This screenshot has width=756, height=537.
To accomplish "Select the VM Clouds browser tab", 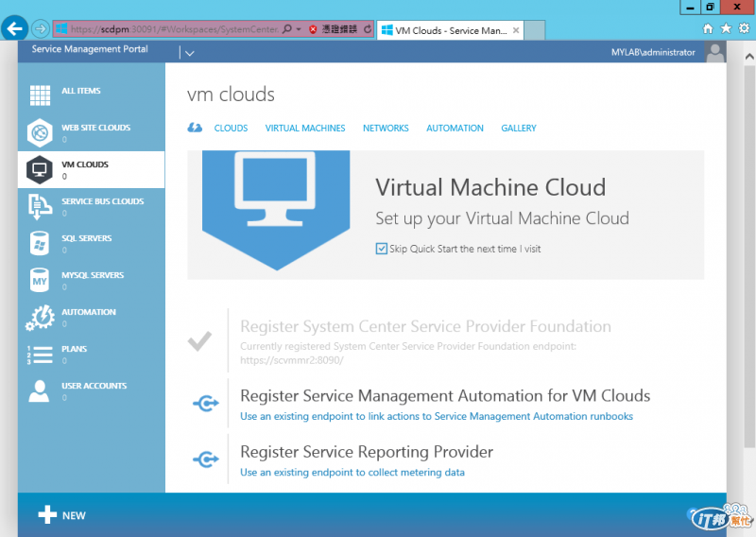I will coord(450,30).
